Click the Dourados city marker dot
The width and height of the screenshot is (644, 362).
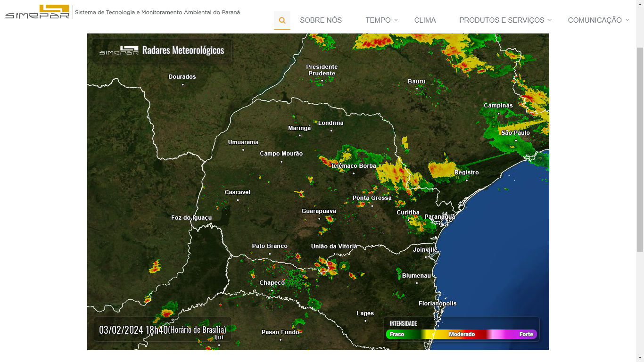click(x=182, y=84)
